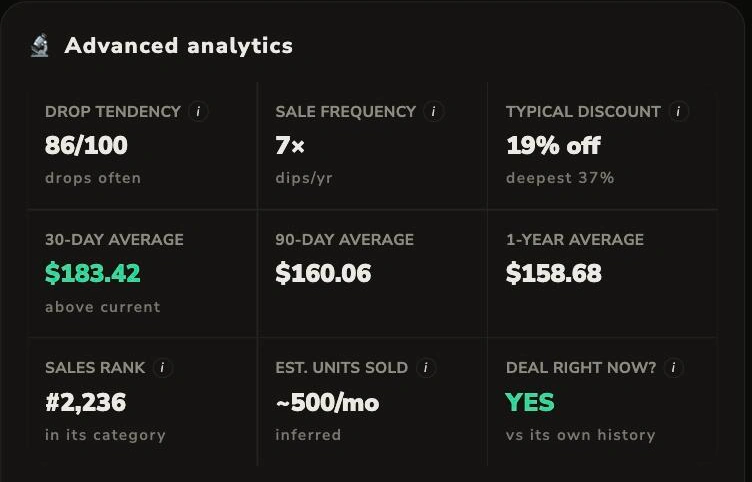Viewport: 752px width, 482px height.
Task: Click the 'deepest 37%' subtext
Action: tap(560, 178)
